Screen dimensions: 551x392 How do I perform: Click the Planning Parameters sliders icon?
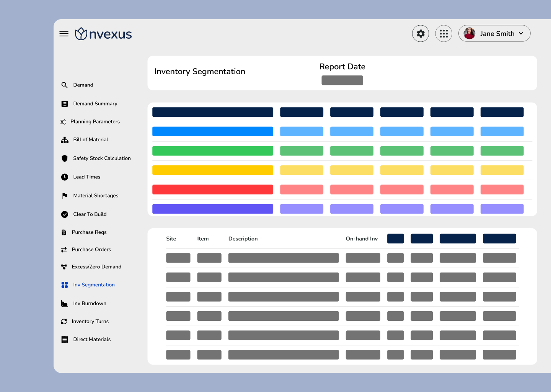pos(64,122)
